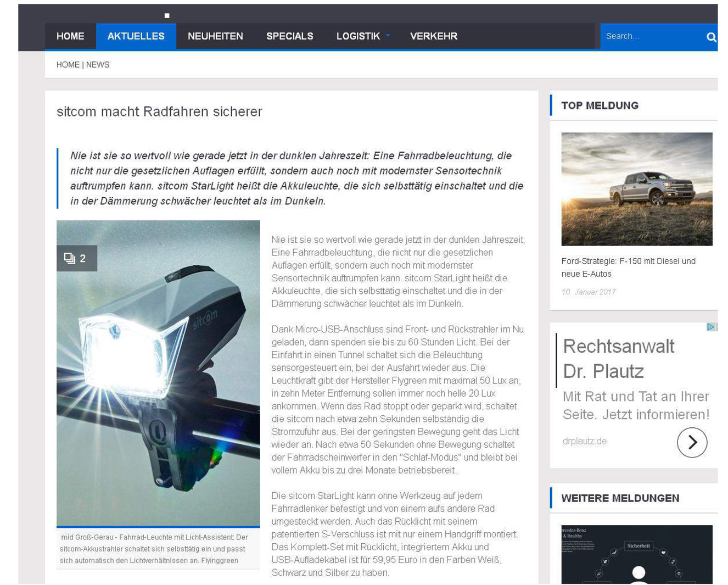Focus the Search text field
The width and height of the screenshot is (728, 585).
(x=651, y=36)
